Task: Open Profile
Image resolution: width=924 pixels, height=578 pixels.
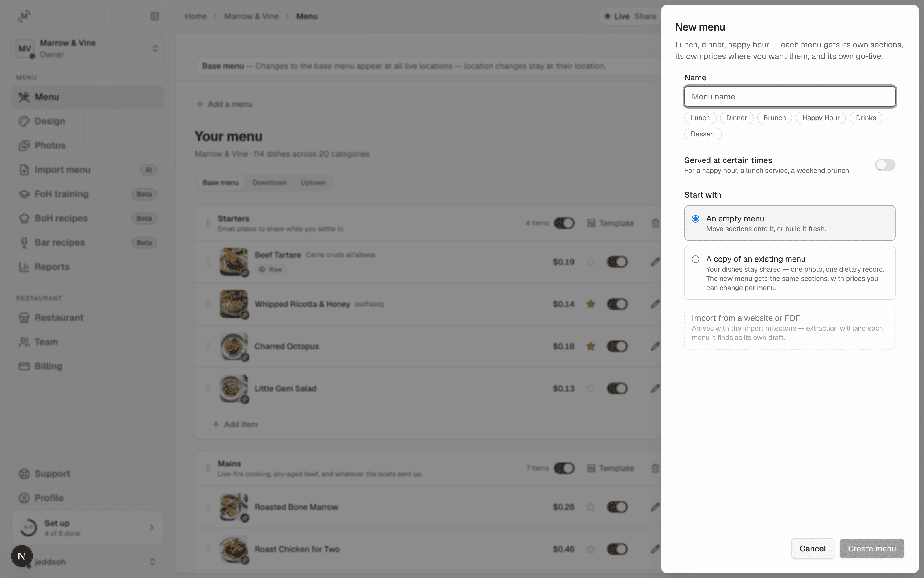Action: (88, 498)
